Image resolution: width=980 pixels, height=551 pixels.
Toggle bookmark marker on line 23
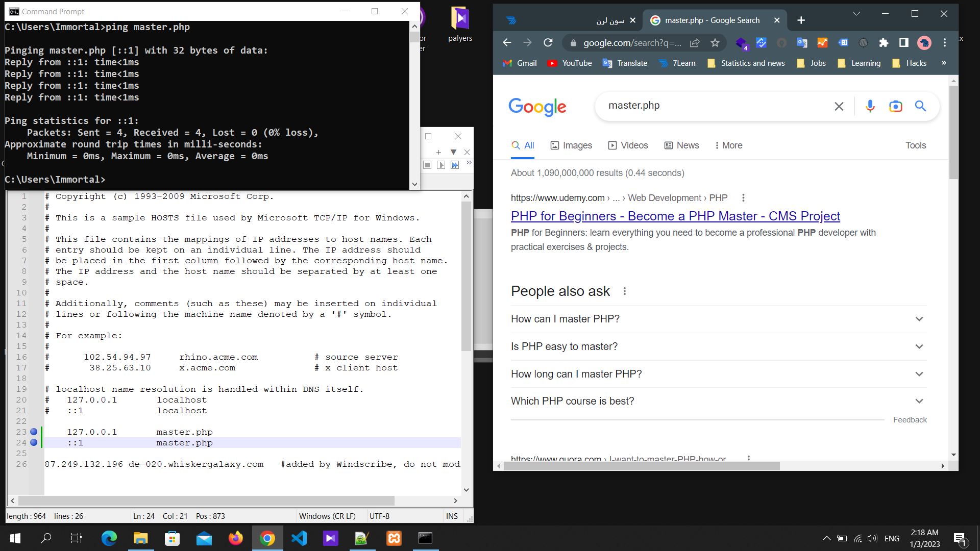pyautogui.click(x=34, y=432)
